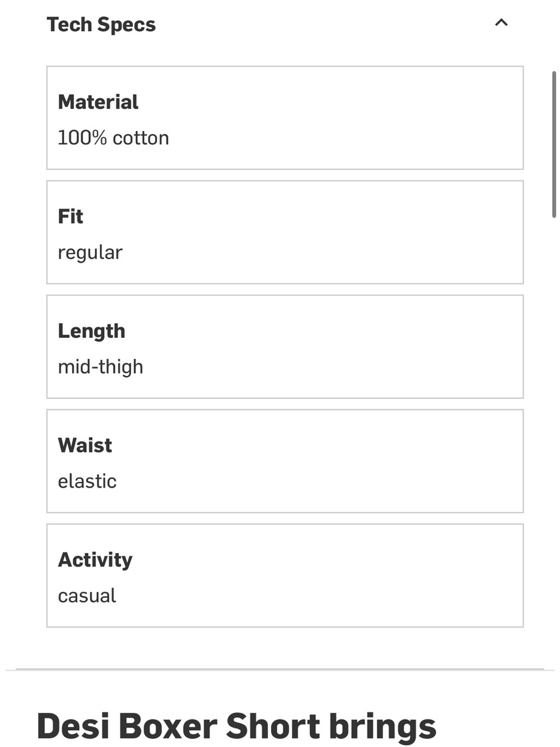Select the Fit spec card

coord(285,232)
